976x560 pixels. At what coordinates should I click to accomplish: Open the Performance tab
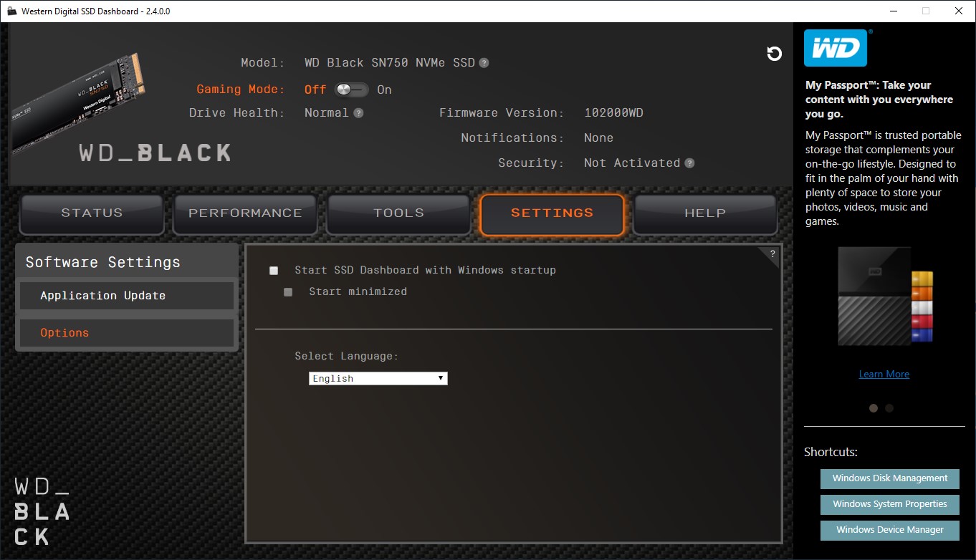pos(245,213)
